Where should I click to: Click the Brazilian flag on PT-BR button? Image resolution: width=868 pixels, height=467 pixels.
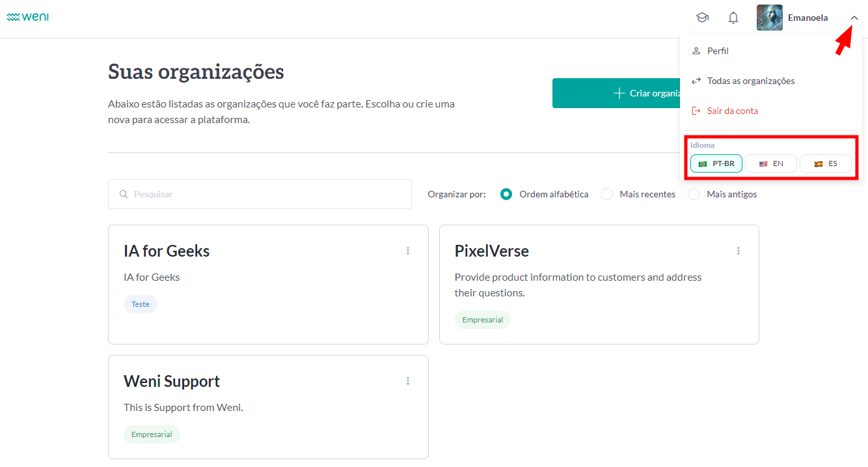click(x=704, y=163)
